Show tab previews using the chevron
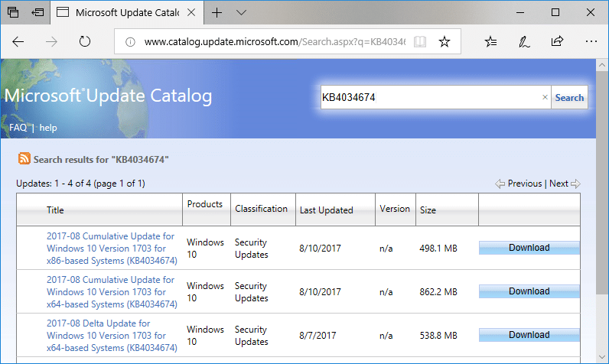The image size is (609, 364). pos(241,12)
